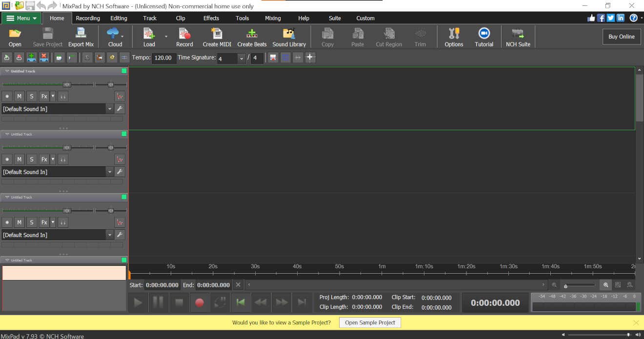Screen dimensions: 644x339
Task: Mute the first Untitled Track
Action: tap(20, 96)
